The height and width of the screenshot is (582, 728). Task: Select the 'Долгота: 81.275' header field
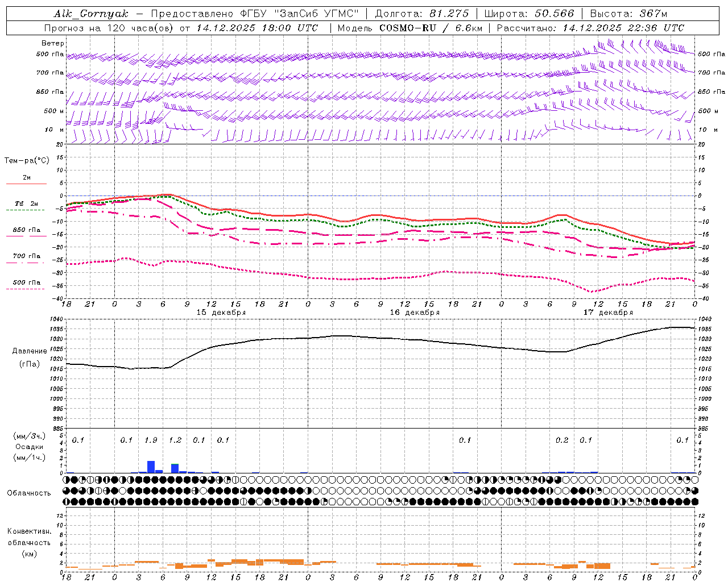422,14
